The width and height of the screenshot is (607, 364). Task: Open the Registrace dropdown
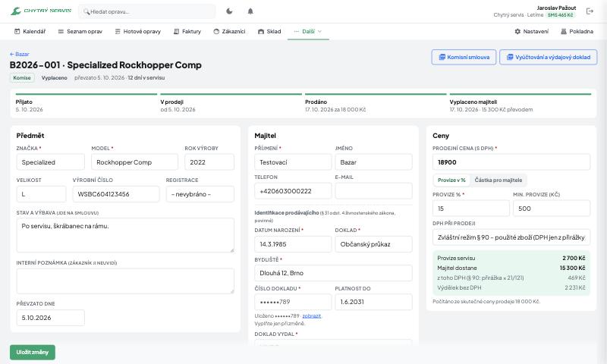200,194
